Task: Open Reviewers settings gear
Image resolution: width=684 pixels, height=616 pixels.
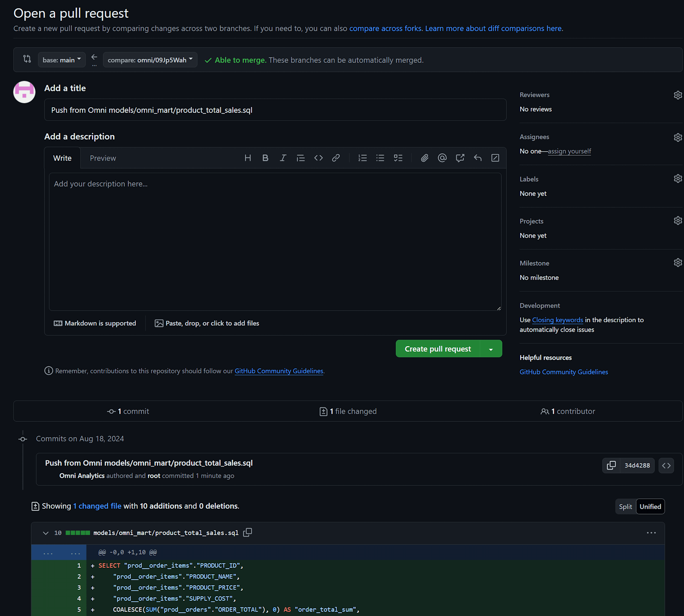Action: coord(678,95)
